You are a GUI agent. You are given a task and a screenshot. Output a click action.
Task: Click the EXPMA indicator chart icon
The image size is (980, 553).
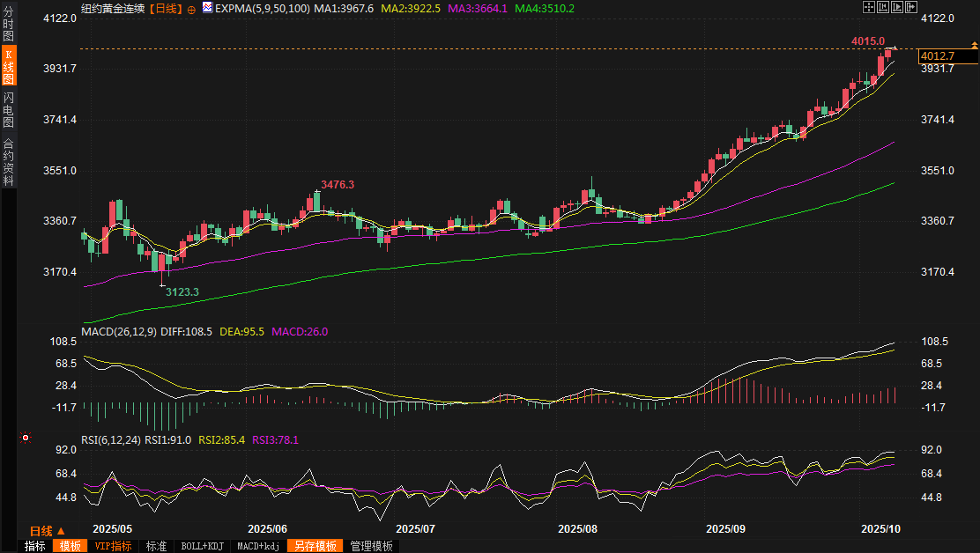coord(206,8)
